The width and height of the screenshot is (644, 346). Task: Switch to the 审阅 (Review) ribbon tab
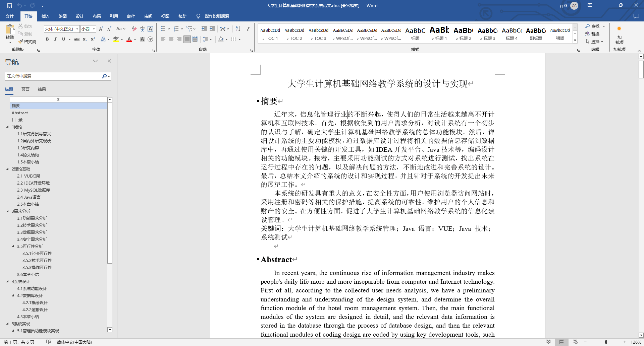point(148,16)
